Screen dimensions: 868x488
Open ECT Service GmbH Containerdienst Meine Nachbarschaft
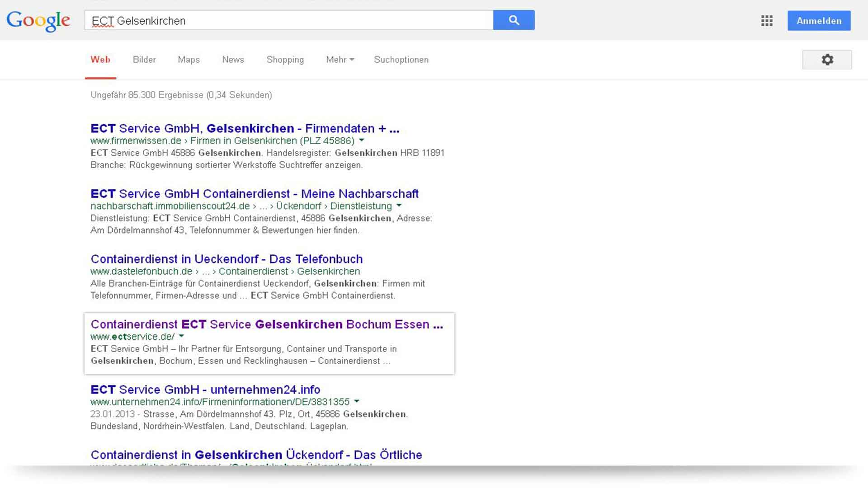point(255,194)
